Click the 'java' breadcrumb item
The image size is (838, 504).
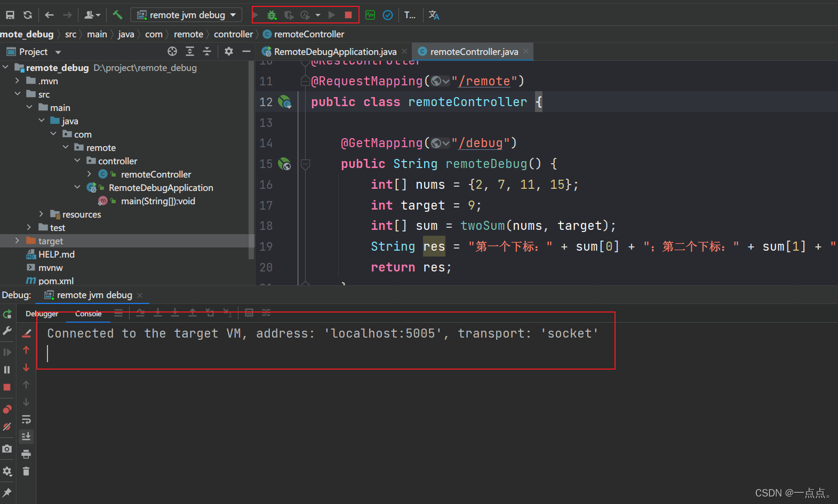(x=126, y=34)
